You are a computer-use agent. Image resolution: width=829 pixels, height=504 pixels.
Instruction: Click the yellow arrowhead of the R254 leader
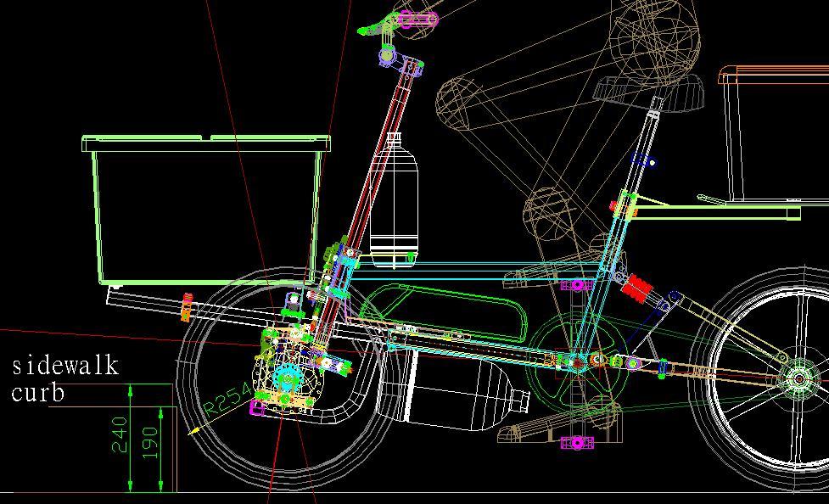point(194,431)
